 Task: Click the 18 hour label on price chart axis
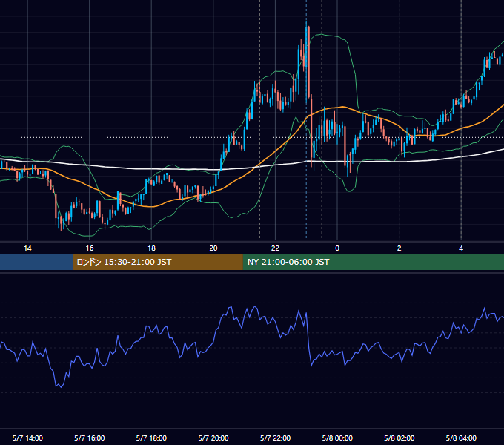[x=151, y=248]
